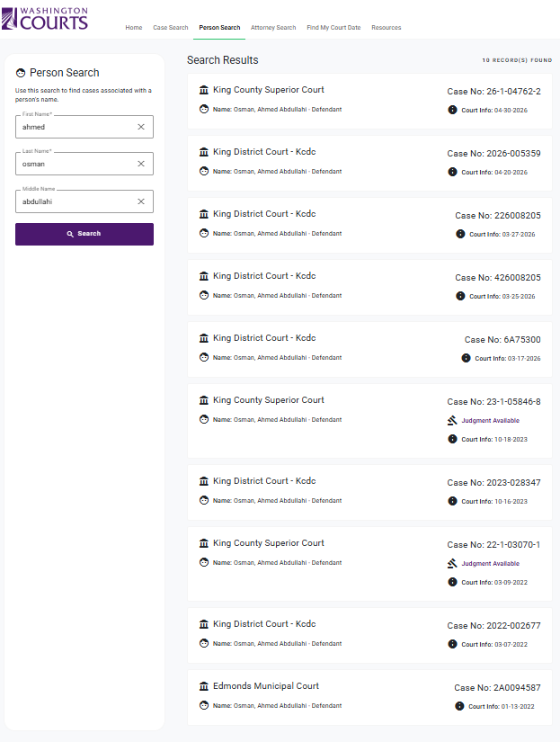Screen dimensions: 560x742
Task: Click Court Info icon for date 04-20-2026
Action: (x=453, y=172)
